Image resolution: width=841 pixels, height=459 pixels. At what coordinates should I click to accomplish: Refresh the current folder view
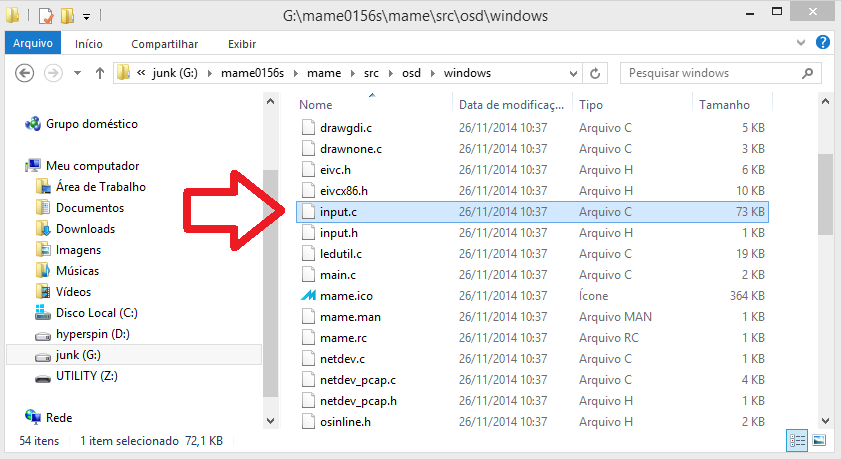pyautogui.click(x=595, y=73)
